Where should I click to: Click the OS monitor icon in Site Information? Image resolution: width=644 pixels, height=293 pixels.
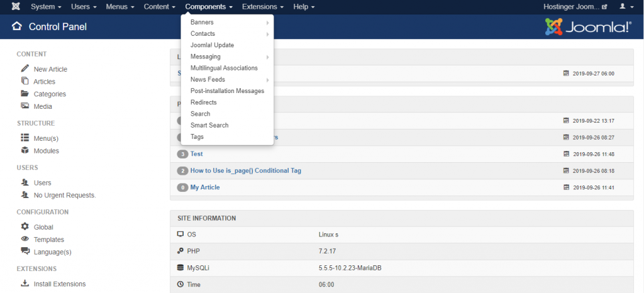[180, 235]
